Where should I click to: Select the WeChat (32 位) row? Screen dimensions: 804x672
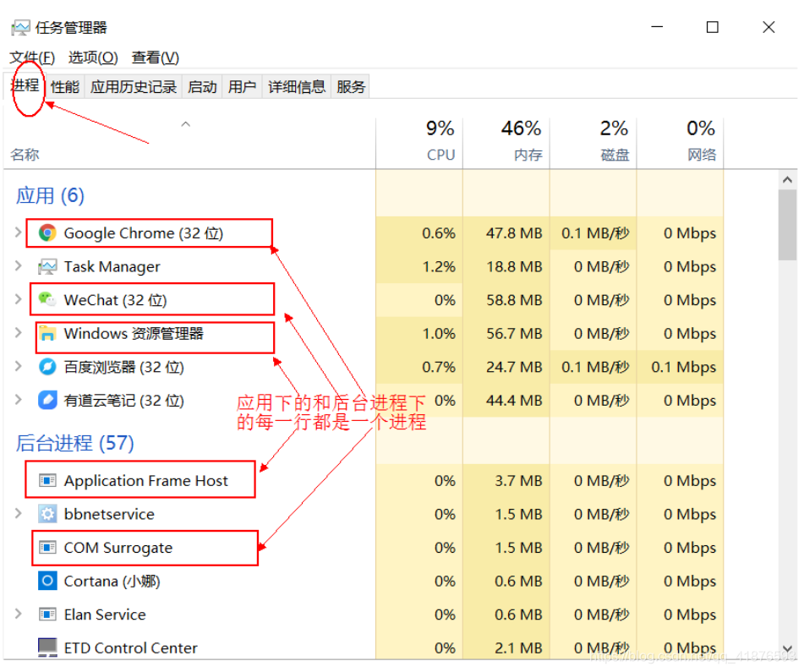click(x=364, y=300)
